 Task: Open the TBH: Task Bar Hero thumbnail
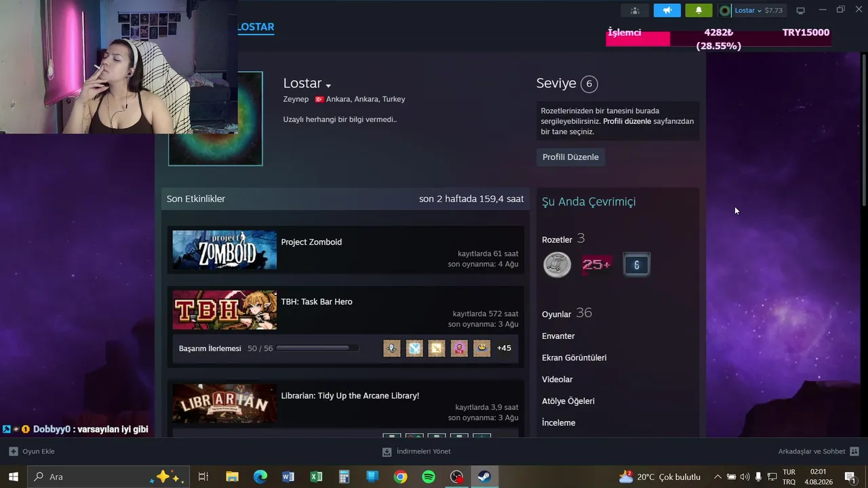coord(224,310)
